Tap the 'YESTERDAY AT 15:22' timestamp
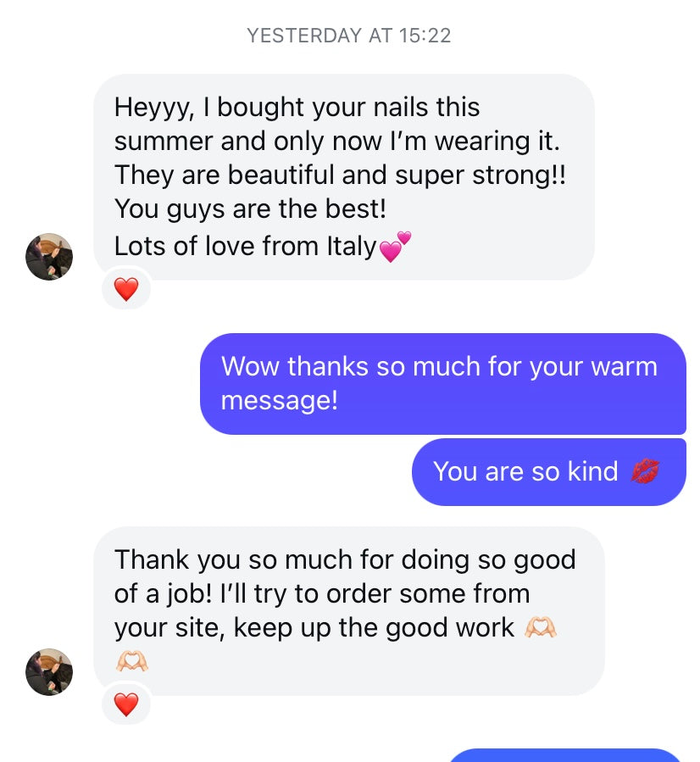The width and height of the screenshot is (700, 762). point(349,36)
